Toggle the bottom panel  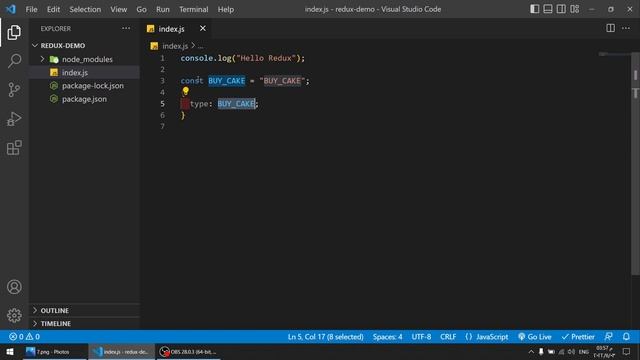click(x=548, y=9)
